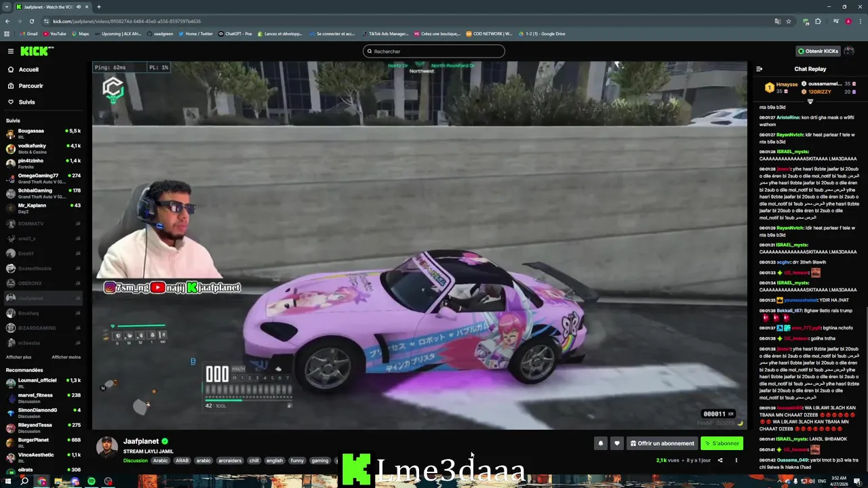Click the video player area

[420, 245]
